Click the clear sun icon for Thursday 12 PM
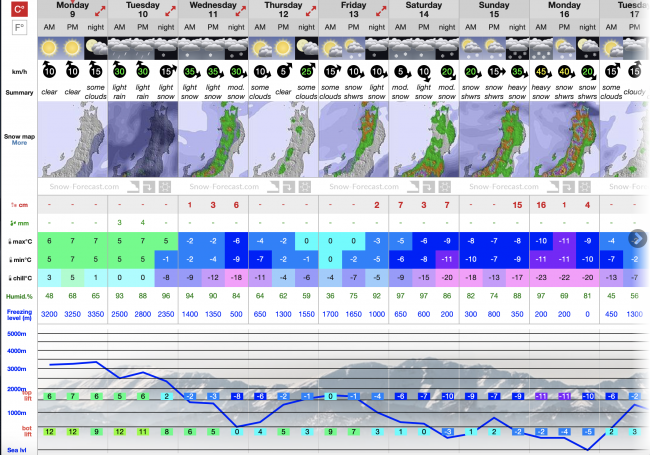The width and height of the screenshot is (650, 455). click(283, 48)
